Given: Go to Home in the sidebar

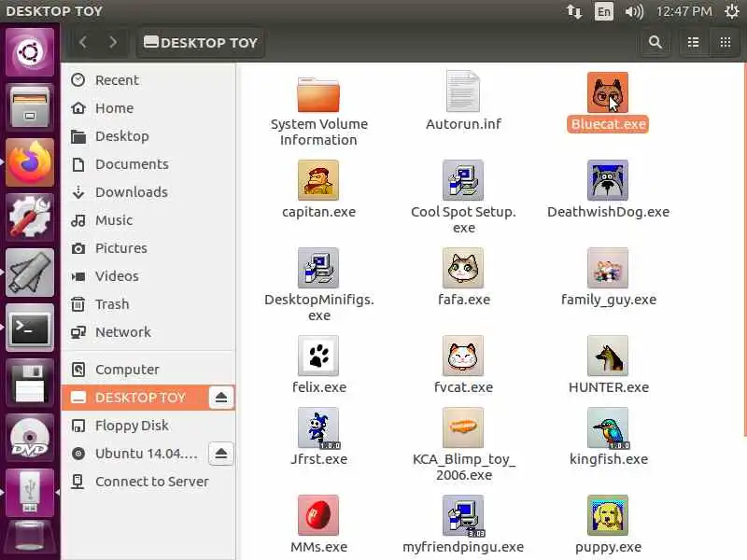Looking at the screenshot, I should click(148, 108).
